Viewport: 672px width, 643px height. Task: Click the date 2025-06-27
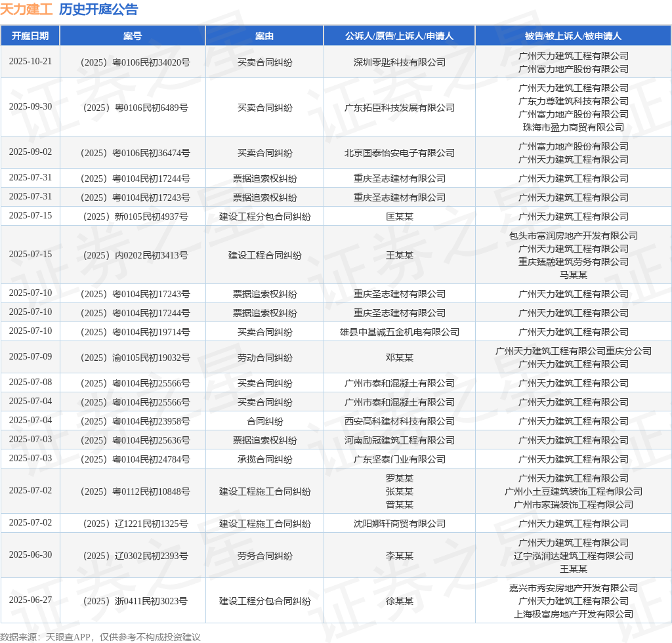(x=30, y=600)
